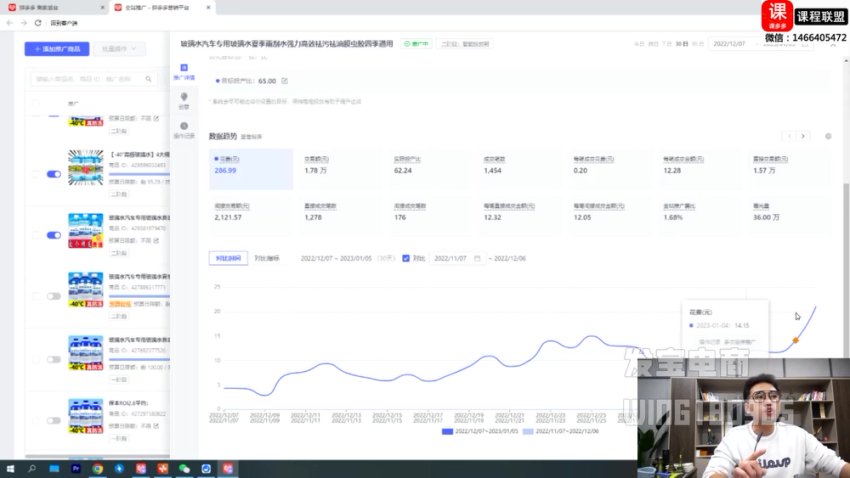Switch to the 对比指标 tab

coord(265,258)
